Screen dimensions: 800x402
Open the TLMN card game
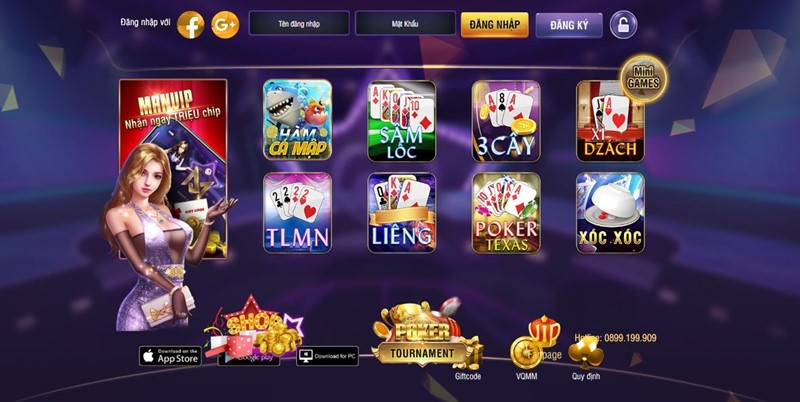point(297,213)
